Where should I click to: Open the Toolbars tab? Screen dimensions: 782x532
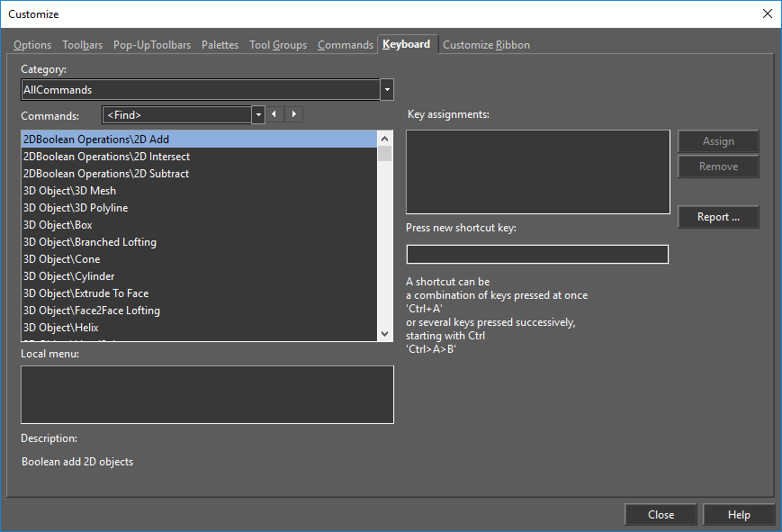(x=82, y=45)
